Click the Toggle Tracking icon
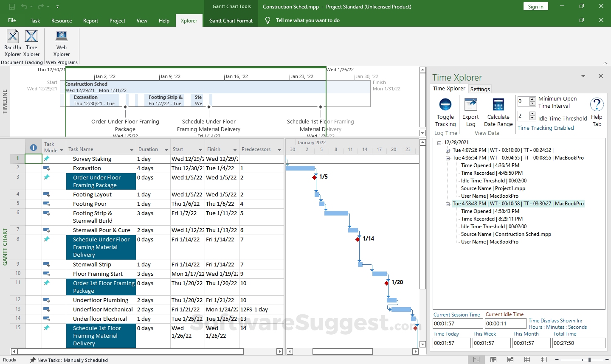 [x=445, y=105]
